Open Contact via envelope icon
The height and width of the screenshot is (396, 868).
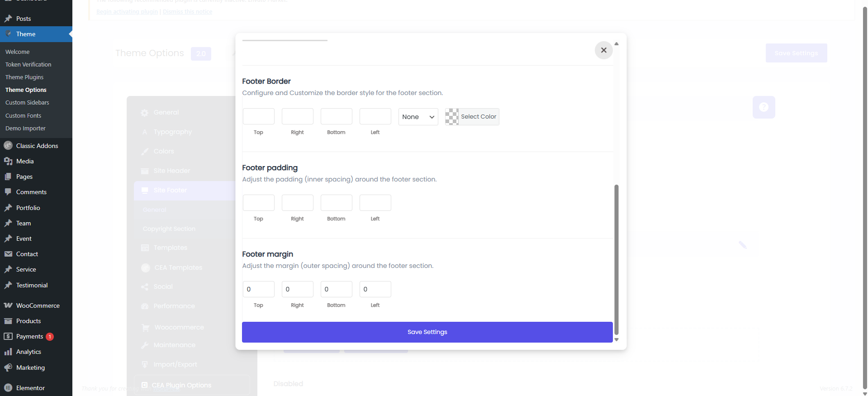[8, 254]
